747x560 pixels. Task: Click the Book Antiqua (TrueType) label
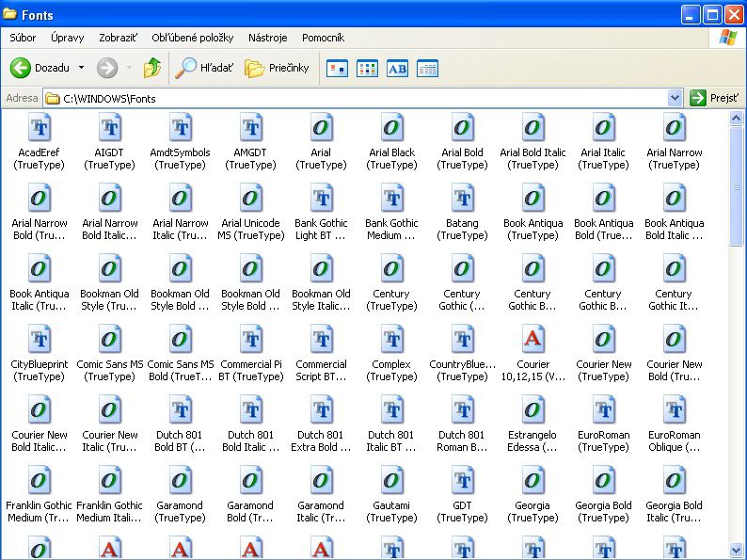532,230
